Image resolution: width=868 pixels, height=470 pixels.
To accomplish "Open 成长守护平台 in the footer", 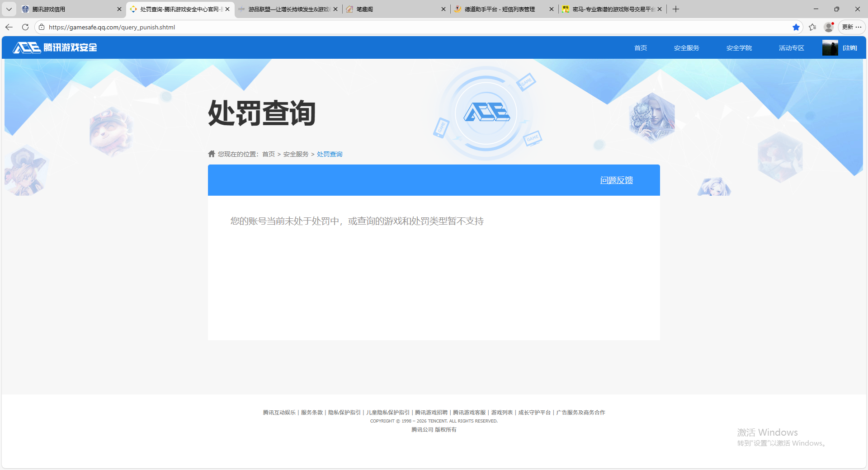I will [x=533, y=412].
